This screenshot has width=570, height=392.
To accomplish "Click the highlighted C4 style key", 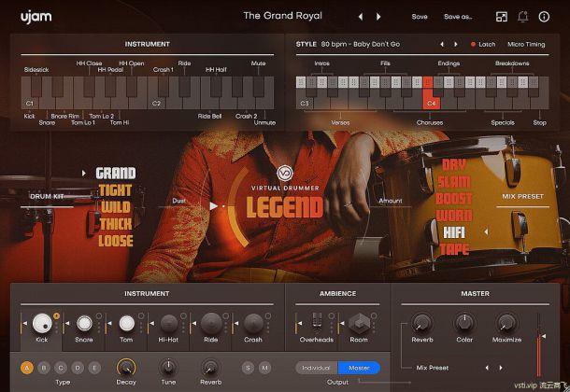I will click(431, 93).
